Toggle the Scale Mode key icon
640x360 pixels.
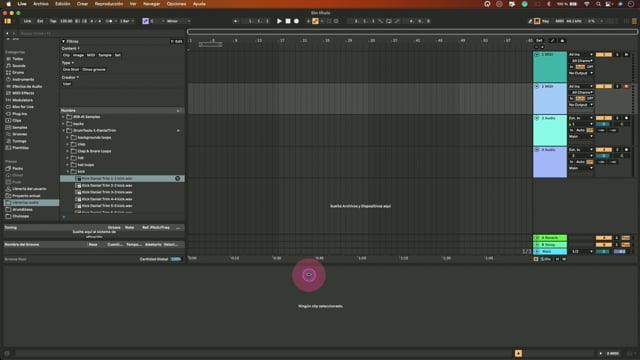pyautogui.click(x=145, y=21)
